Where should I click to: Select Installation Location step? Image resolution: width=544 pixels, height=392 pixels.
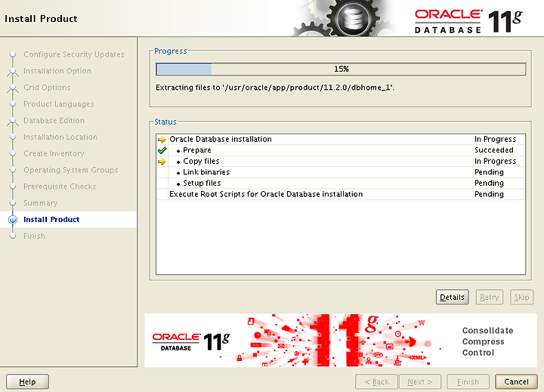coord(60,137)
